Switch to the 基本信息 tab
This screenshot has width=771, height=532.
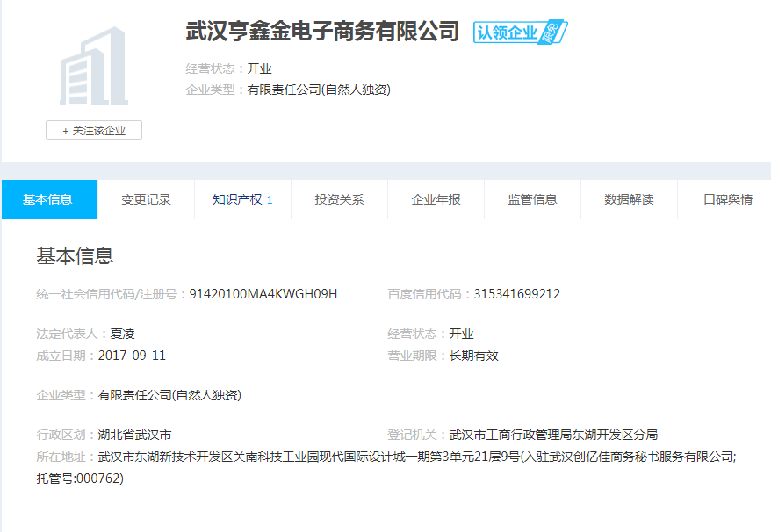coord(48,199)
